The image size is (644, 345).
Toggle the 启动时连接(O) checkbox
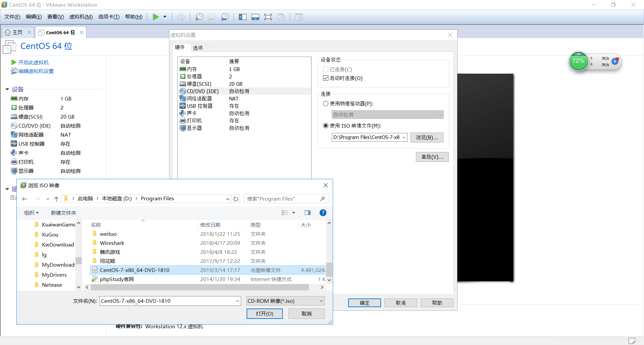[x=325, y=78]
